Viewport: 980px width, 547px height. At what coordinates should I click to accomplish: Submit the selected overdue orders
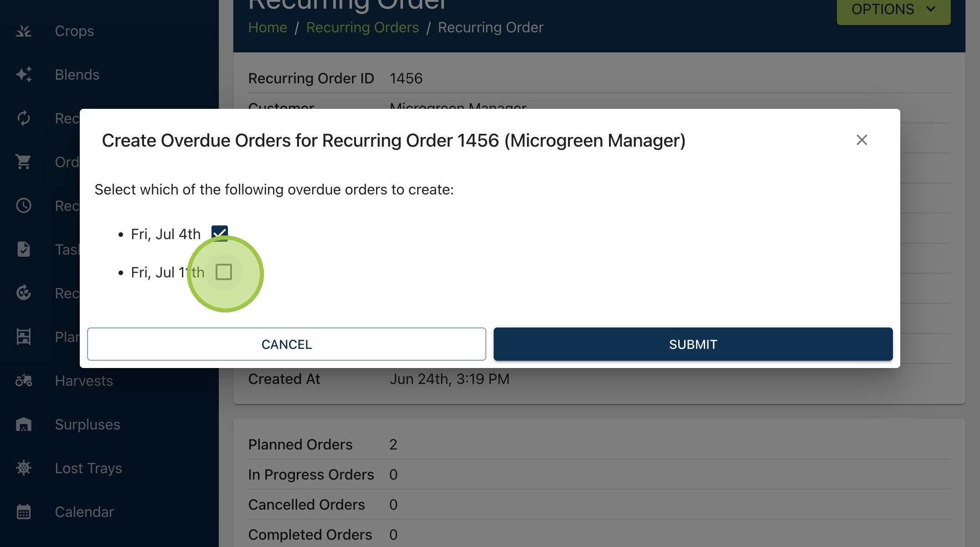693,344
